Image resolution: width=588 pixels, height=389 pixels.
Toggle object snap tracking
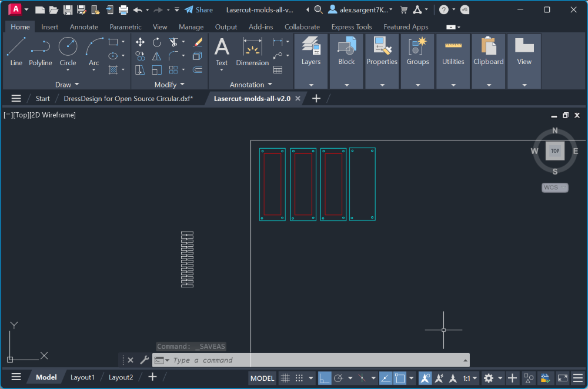(x=386, y=378)
